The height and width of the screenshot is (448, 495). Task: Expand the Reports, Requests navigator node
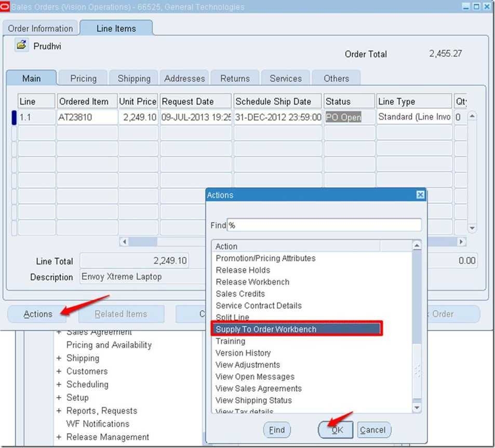click(x=59, y=411)
